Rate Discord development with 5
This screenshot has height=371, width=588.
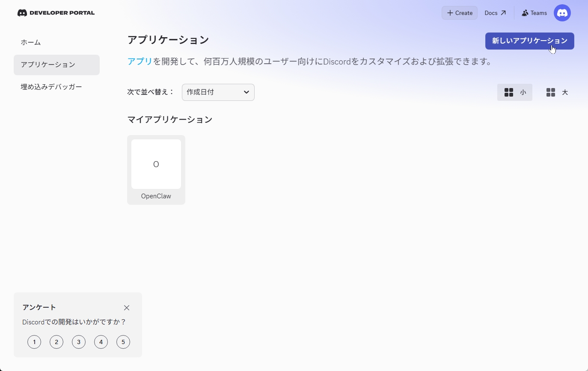(x=123, y=342)
